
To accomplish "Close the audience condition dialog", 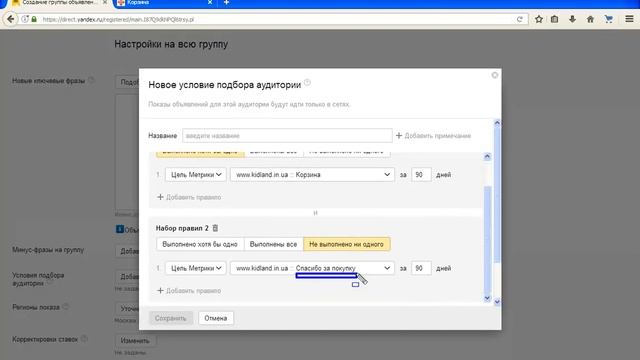I will [495, 75].
